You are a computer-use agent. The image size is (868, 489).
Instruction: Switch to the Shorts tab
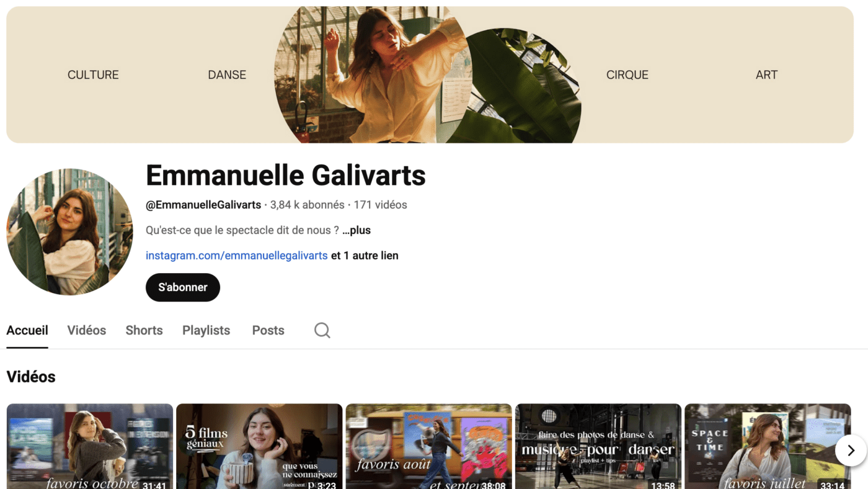(144, 330)
